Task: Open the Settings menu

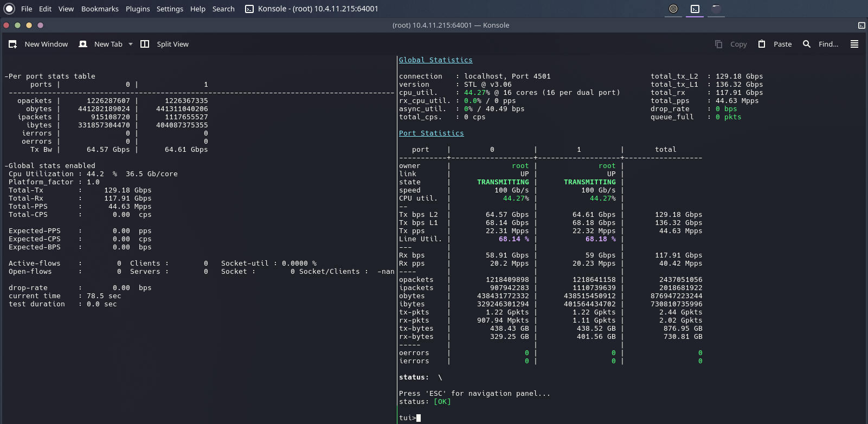Action: click(x=170, y=9)
